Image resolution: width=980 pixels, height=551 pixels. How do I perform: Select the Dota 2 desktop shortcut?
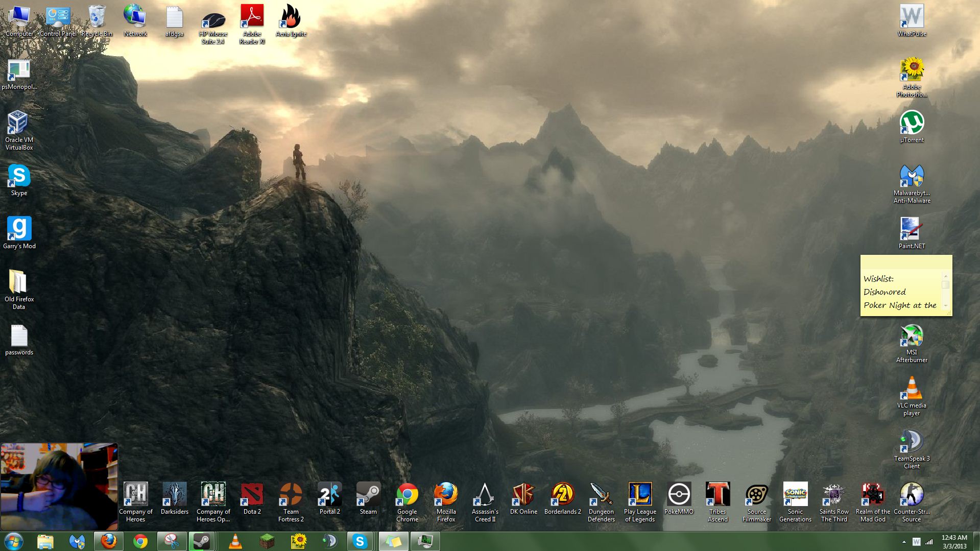[x=252, y=495]
